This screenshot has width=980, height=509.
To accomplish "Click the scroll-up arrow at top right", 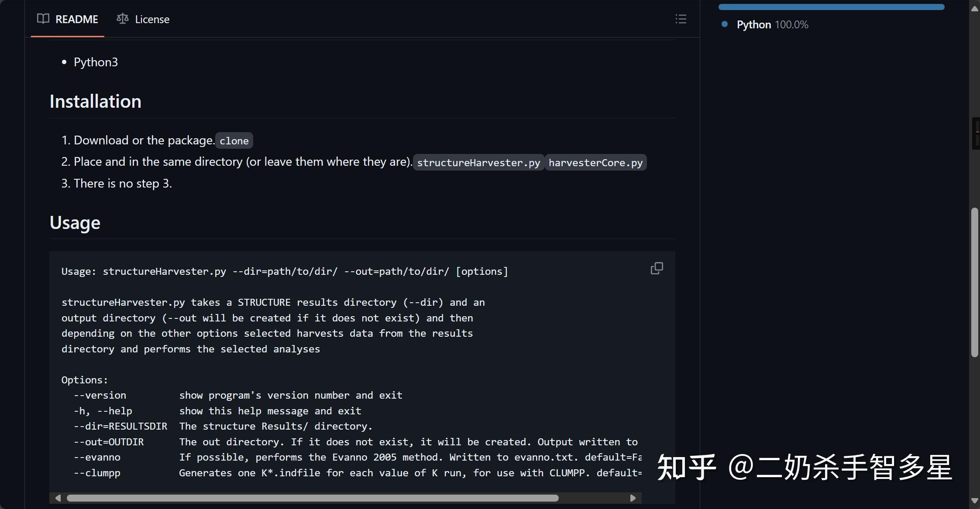I will pyautogui.click(x=974, y=8).
